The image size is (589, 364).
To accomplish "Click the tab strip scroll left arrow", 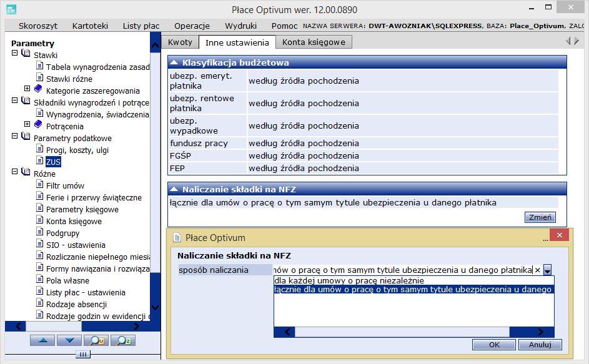I will pyautogui.click(x=568, y=41).
